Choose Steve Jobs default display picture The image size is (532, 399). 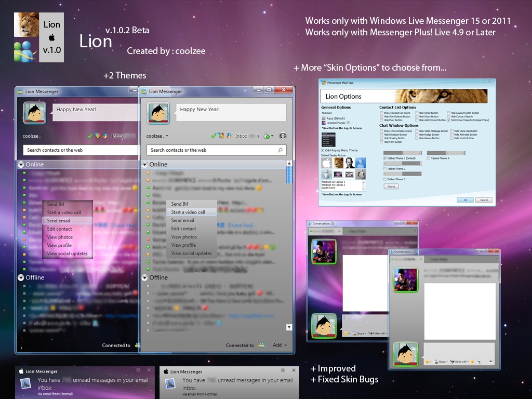point(350,163)
